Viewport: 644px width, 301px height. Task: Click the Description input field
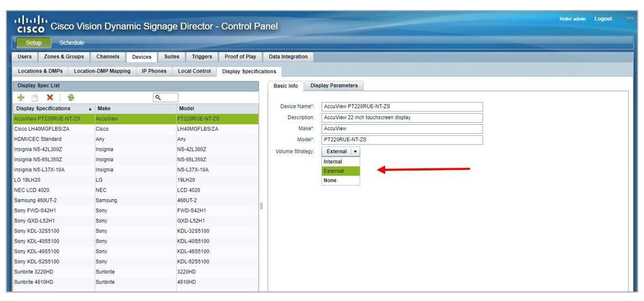(402, 117)
